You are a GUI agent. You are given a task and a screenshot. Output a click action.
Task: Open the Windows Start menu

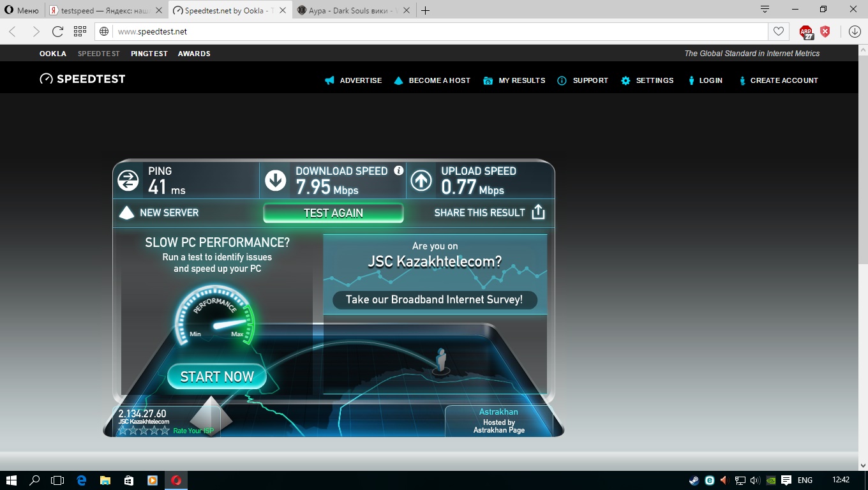click(x=11, y=480)
